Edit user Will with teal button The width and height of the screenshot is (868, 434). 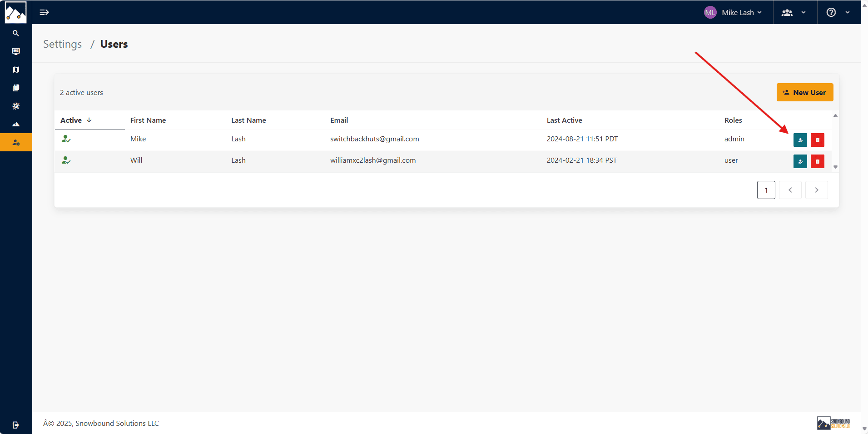pos(800,161)
